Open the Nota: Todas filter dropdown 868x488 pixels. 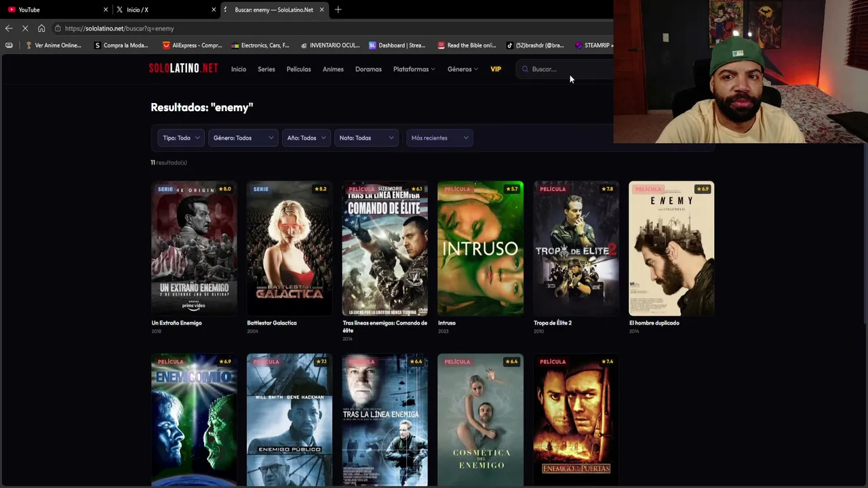coord(367,138)
